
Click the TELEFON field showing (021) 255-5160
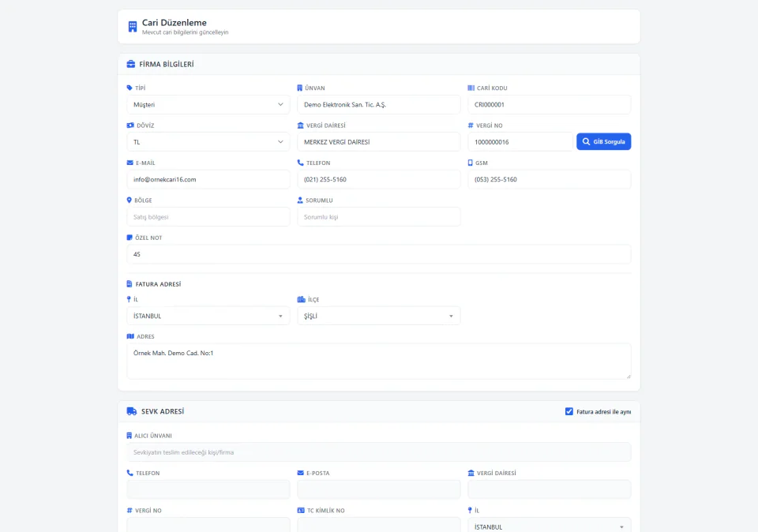point(378,179)
